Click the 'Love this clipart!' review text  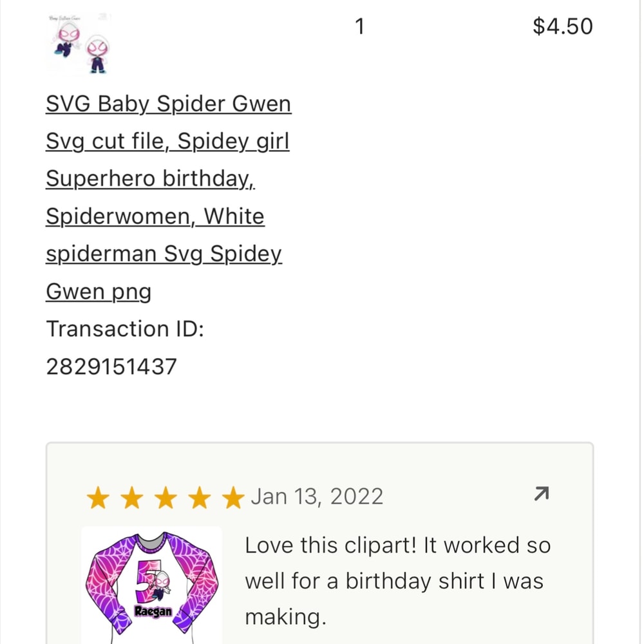[397, 545]
